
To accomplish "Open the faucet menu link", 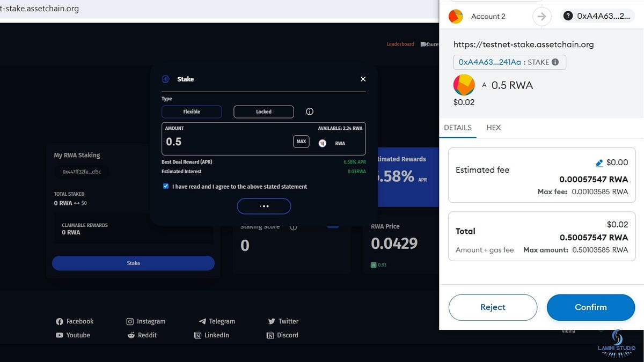I will tap(430, 44).
